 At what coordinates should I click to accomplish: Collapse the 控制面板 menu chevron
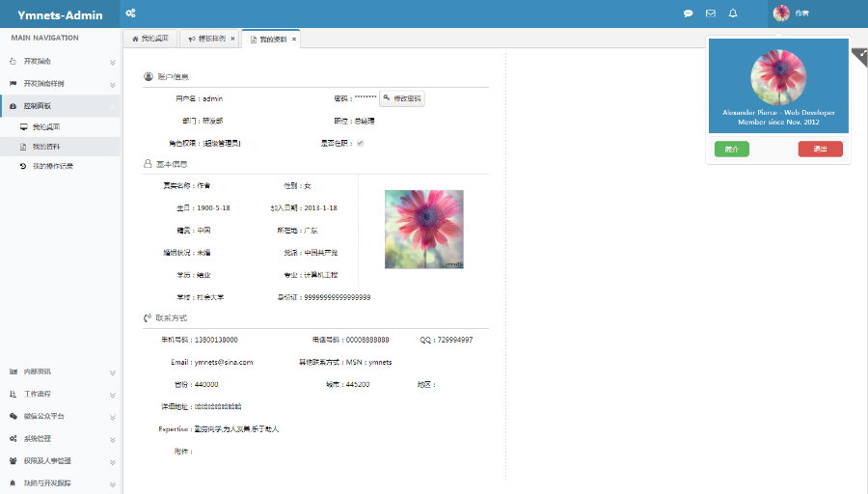[x=113, y=106]
